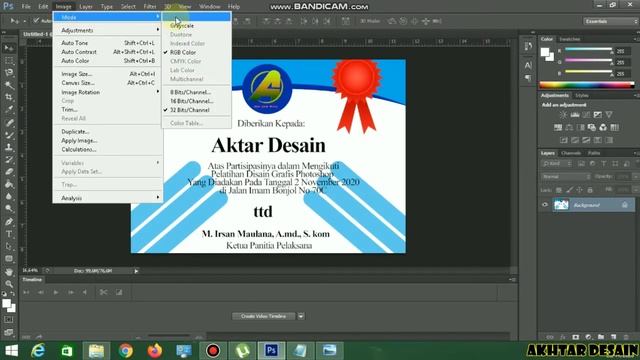Expand the Analysis submenu

[x=108, y=198]
